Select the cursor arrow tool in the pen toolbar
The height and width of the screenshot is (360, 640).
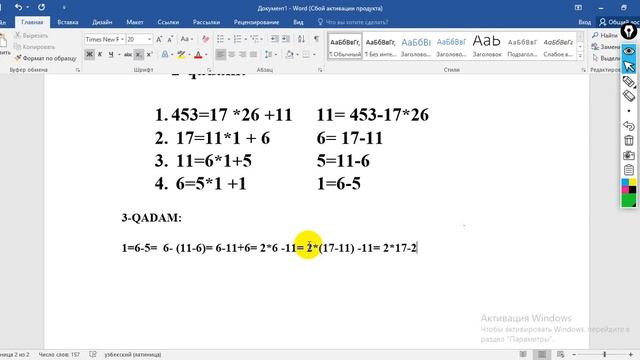coord(629,66)
